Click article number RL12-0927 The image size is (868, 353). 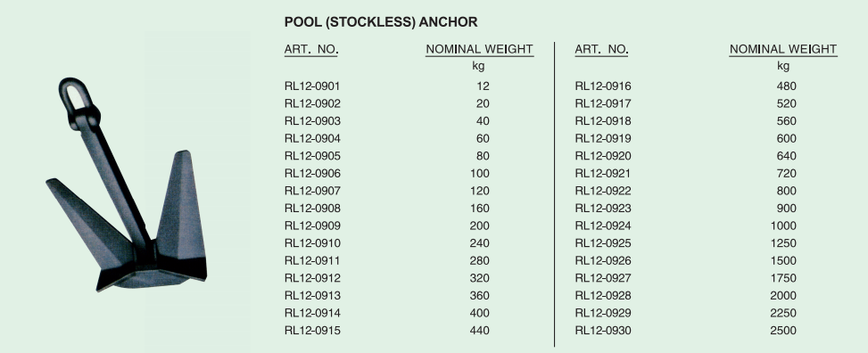tap(603, 278)
